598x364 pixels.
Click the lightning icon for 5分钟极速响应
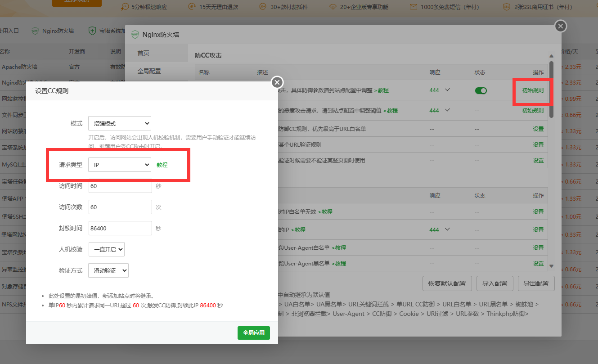[124, 6]
